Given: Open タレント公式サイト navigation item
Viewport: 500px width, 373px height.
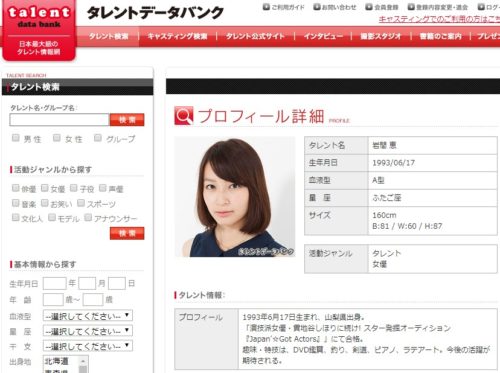Looking at the screenshot, I should click(x=255, y=36).
